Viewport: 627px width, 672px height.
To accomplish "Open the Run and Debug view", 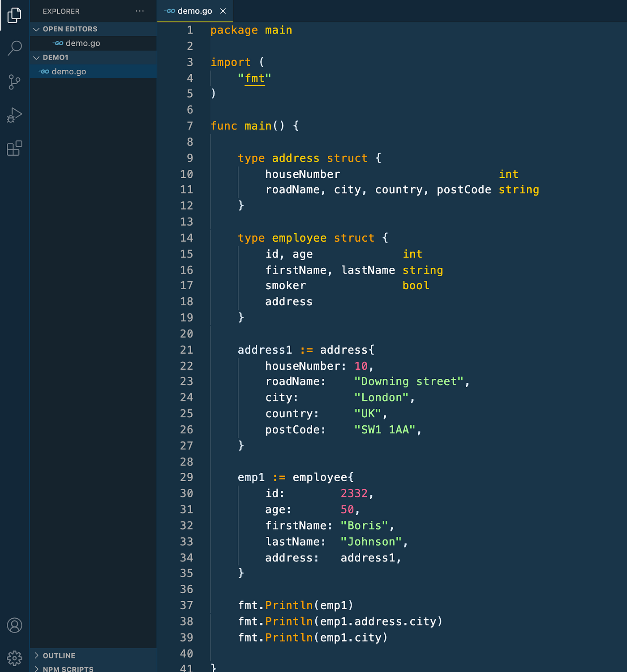I will point(15,115).
